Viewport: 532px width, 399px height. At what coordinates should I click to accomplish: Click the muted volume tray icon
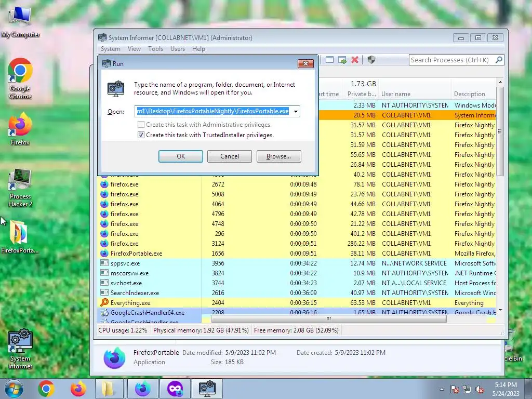point(480,390)
